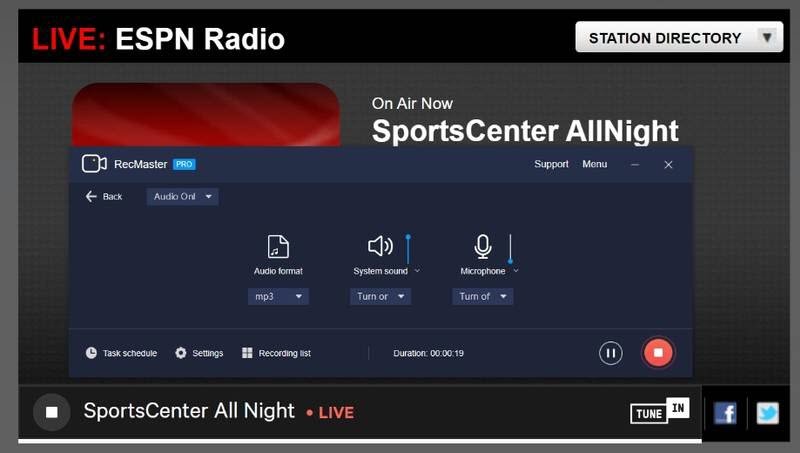Open the Menu item in RecMaster
The image size is (800, 453).
(x=595, y=164)
